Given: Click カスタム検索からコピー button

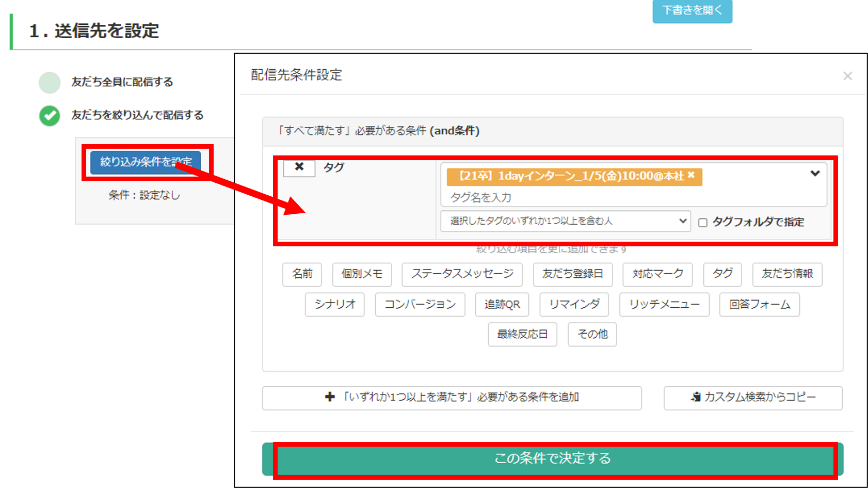Looking at the screenshot, I should point(753,398).
